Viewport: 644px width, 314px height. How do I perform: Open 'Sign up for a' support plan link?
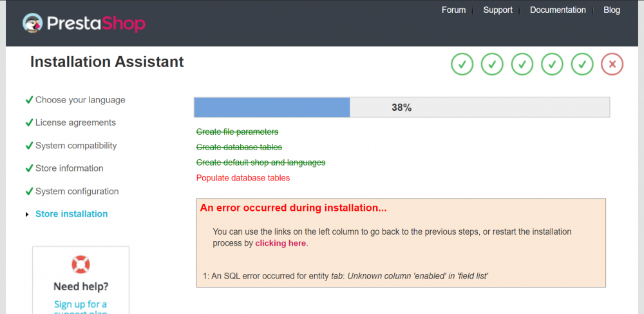click(x=80, y=304)
